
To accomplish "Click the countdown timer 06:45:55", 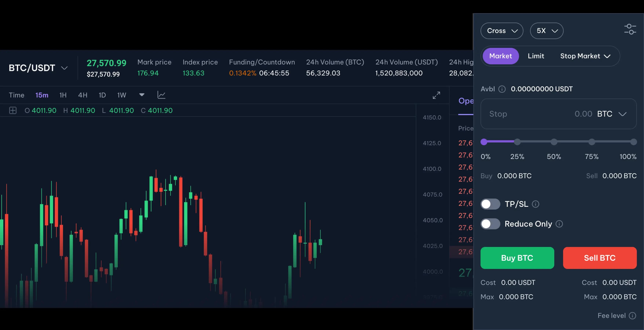I will 274,73.
